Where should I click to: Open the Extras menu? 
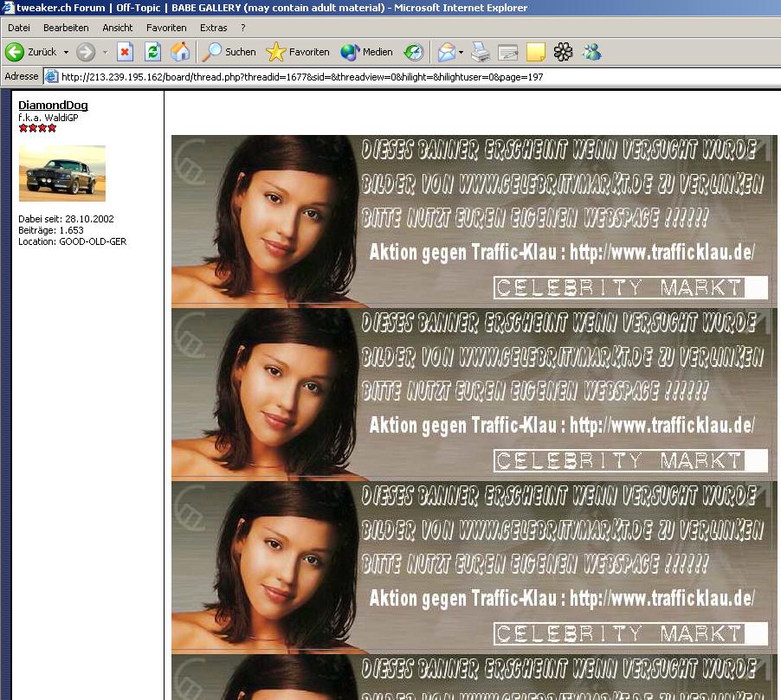point(213,28)
